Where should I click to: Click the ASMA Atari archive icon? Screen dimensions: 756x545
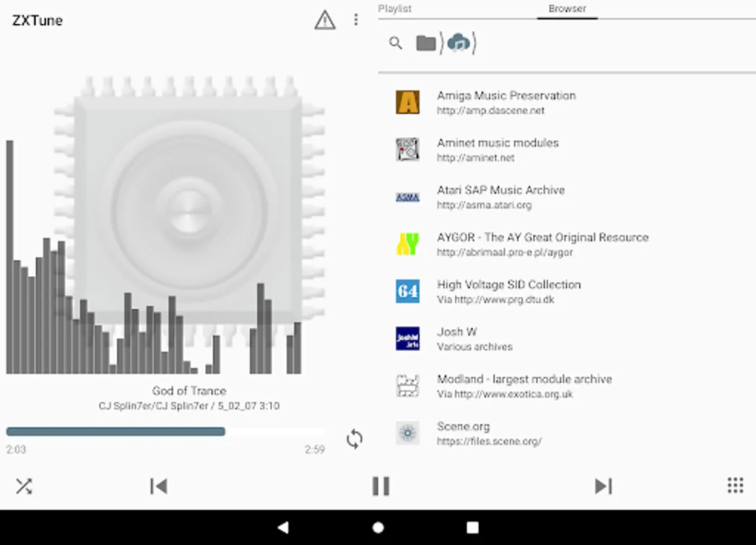407,197
